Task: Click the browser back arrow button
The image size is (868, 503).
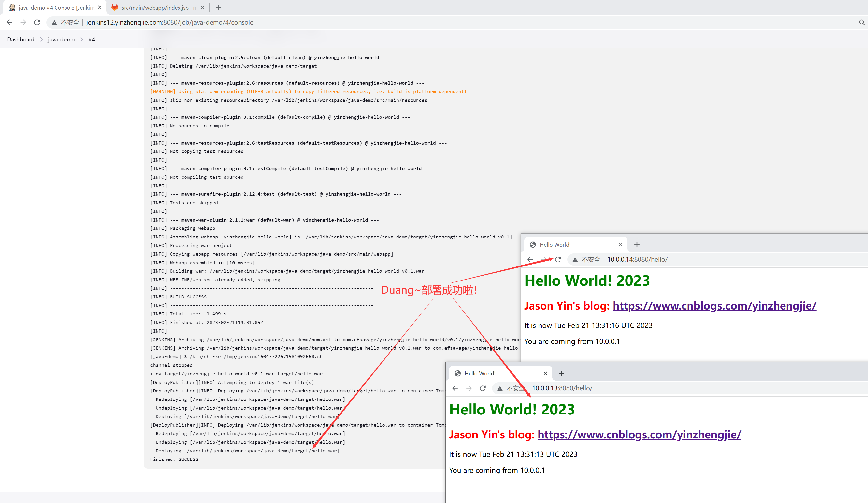Action: [x=9, y=22]
